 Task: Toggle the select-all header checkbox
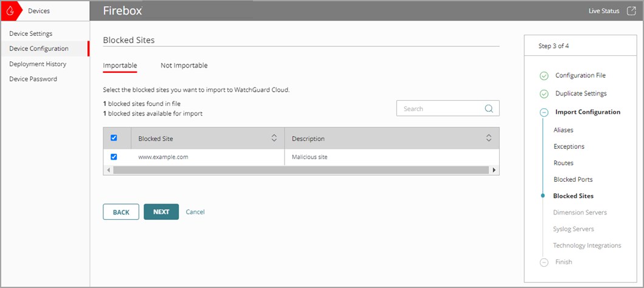coord(114,138)
